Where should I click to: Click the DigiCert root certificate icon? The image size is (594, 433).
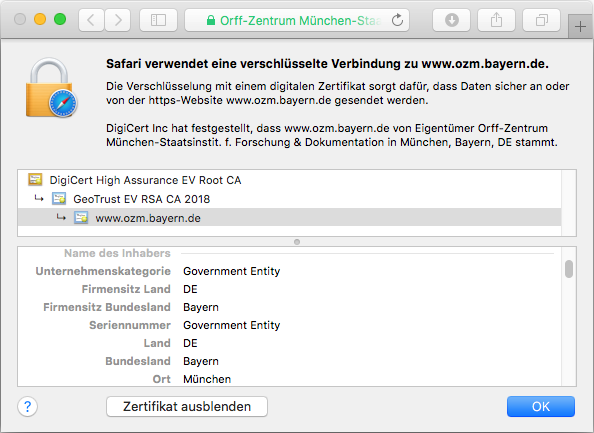[x=35, y=180]
